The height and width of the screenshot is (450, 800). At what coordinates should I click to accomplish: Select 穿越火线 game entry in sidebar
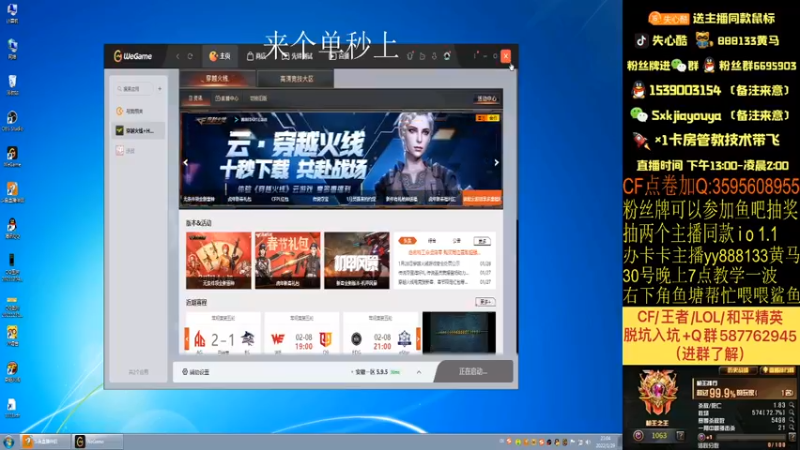click(x=138, y=131)
